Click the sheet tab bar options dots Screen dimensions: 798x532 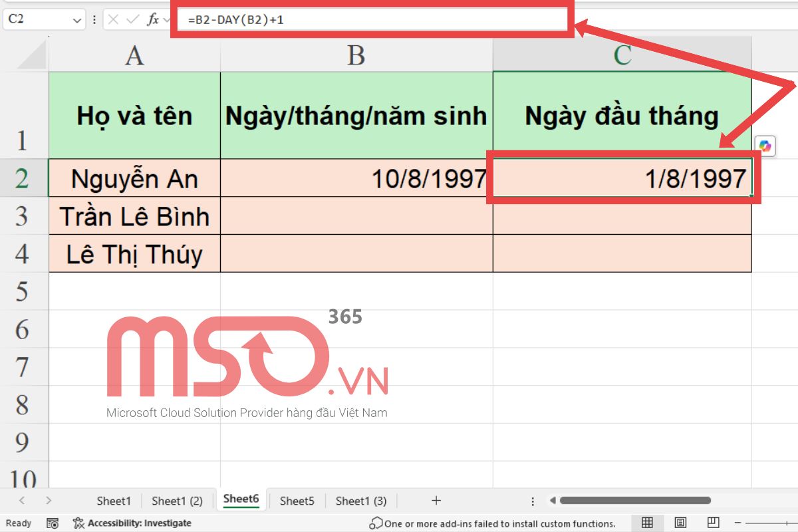[533, 501]
